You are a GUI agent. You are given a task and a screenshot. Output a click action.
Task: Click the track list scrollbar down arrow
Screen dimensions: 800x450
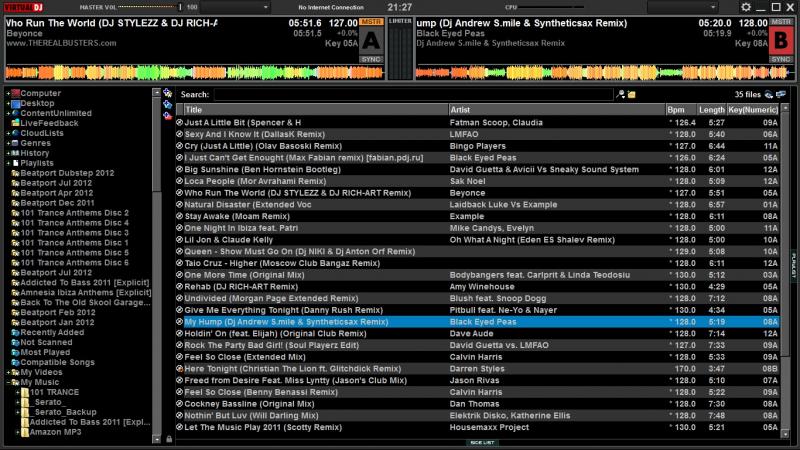785,434
